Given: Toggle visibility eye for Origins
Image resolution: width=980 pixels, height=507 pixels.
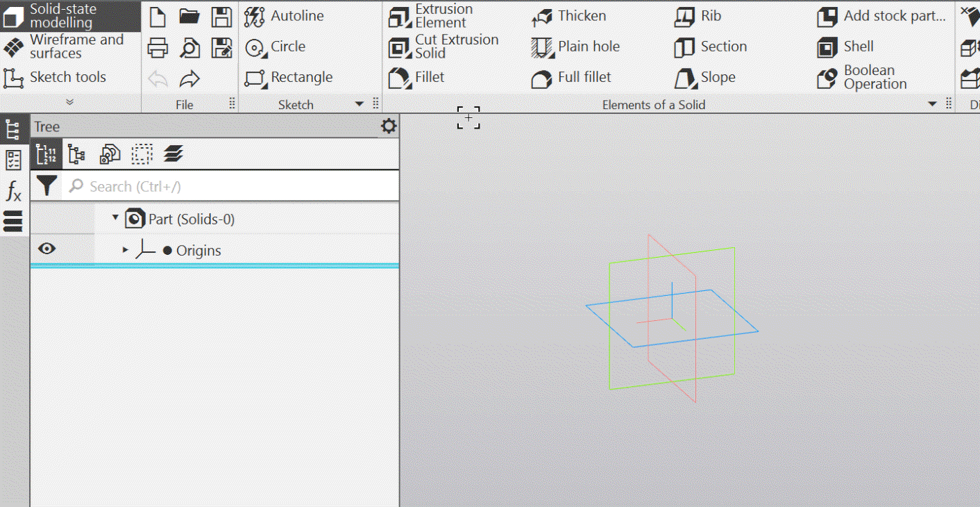Looking at the screenshot, I should click(x=47, y=249).
